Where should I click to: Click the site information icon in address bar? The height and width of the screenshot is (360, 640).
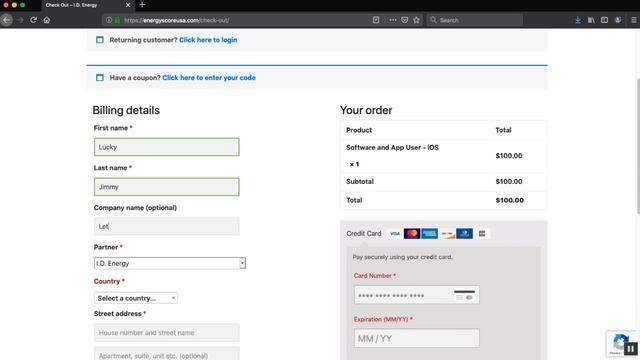pyautogui.click(x=109, y=20)
